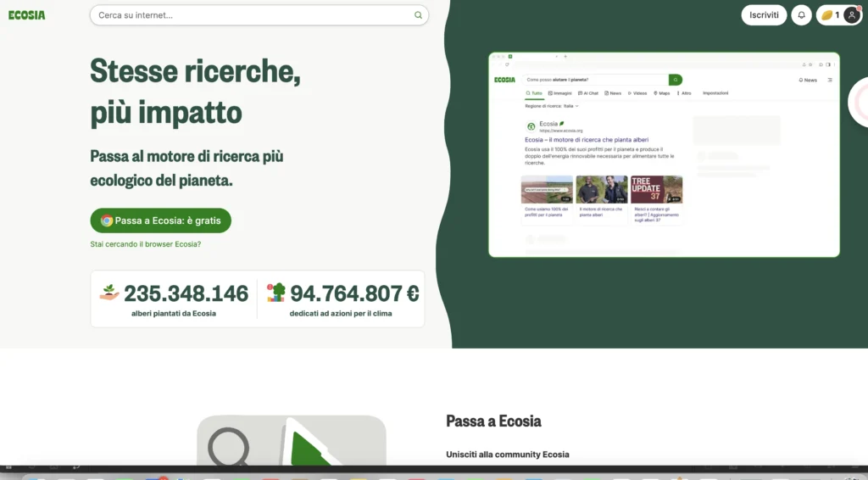Click Unisciti alla community Ecosia text
Viewport: 868px width, 480px height.
coord(508,455)
